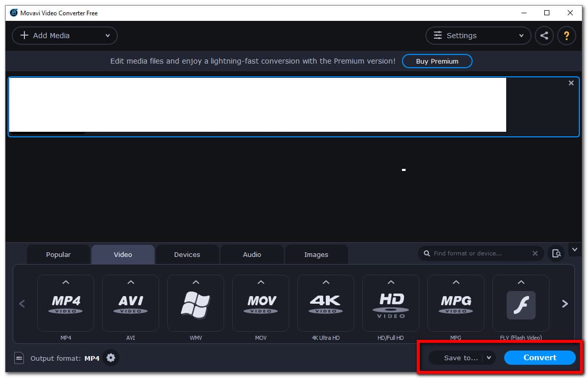588x378 pixels.
Task: Show next formats with right arrow
Action: [565, 304]
